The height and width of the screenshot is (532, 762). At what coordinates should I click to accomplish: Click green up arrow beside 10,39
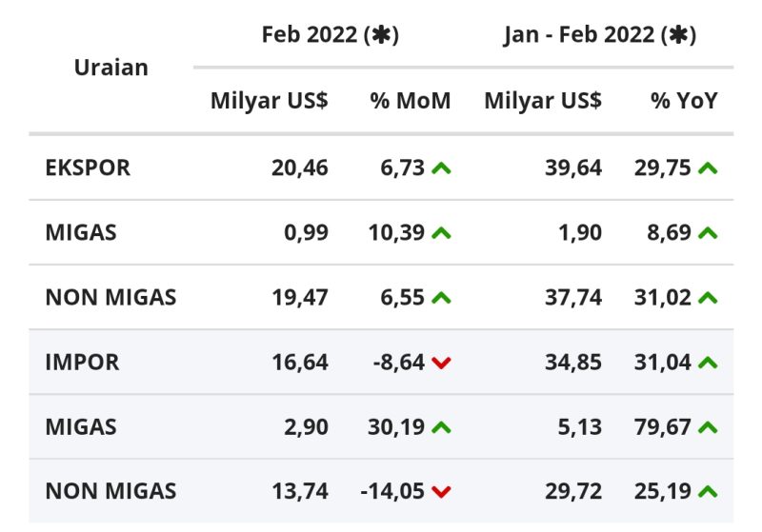pyautogui.click(x=441, y=233)
